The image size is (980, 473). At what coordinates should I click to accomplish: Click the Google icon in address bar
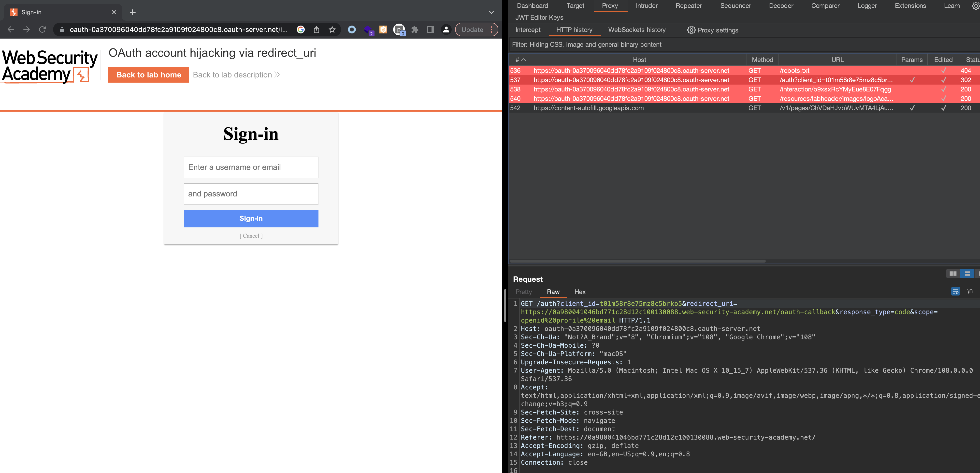(301, 30)
